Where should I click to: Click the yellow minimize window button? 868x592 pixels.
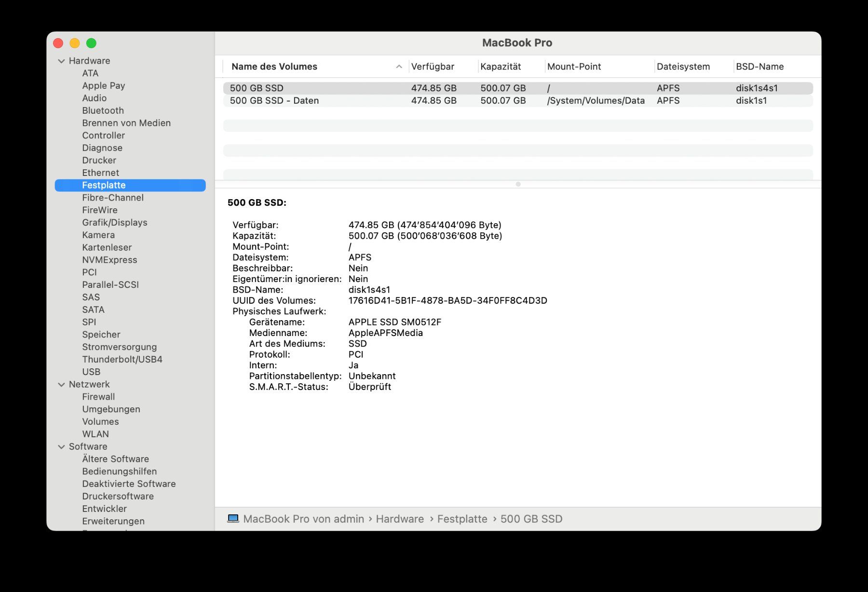click(75, 43)
